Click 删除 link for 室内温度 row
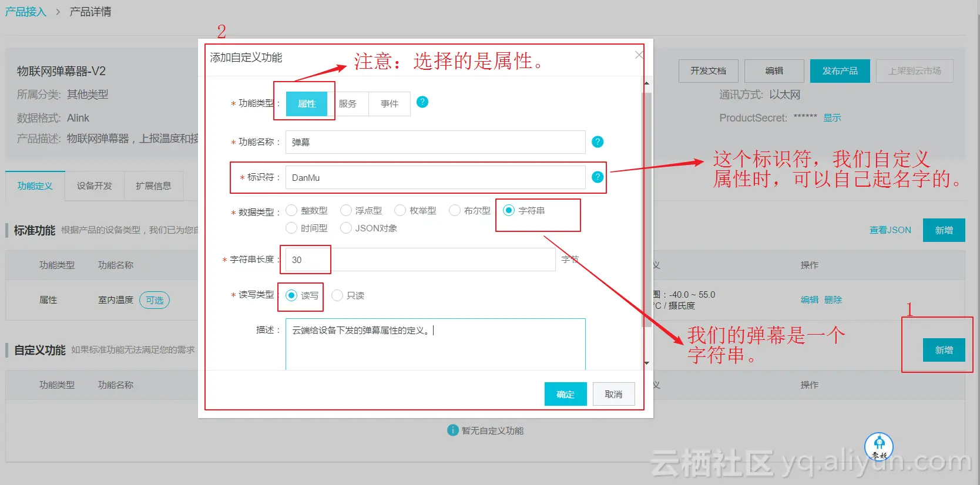The height and width of the screenshot is (485, 980). (x=833, y=299)
